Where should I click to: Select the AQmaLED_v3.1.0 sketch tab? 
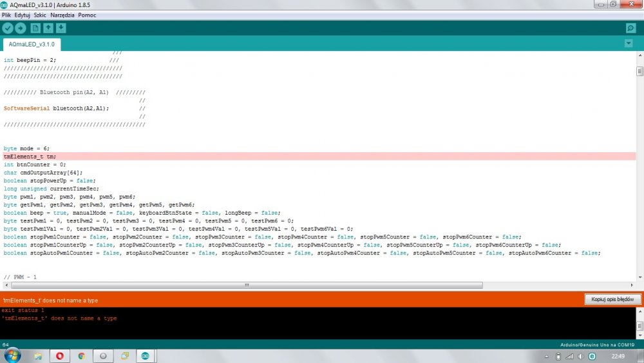[x=32, y=44]
